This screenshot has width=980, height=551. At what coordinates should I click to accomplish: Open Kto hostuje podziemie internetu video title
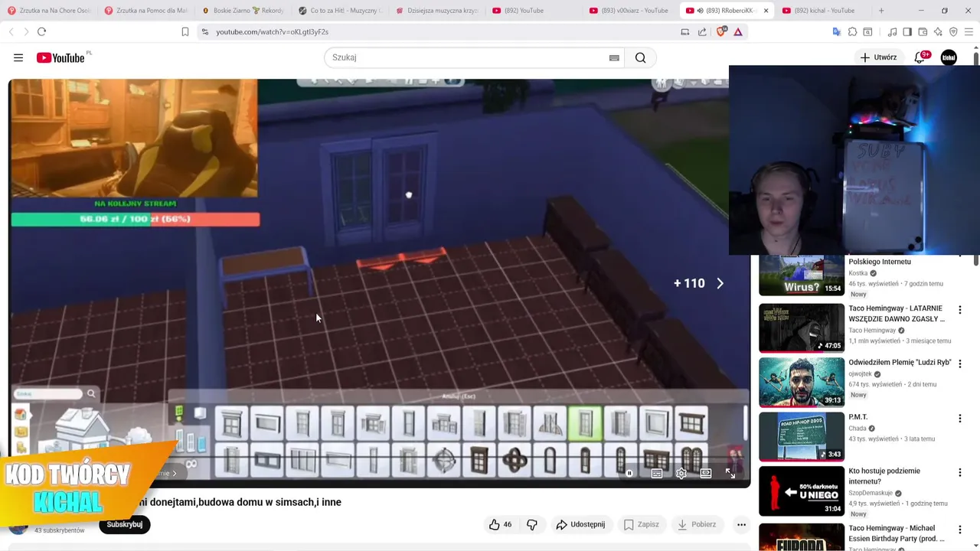[x=884, y=475]
